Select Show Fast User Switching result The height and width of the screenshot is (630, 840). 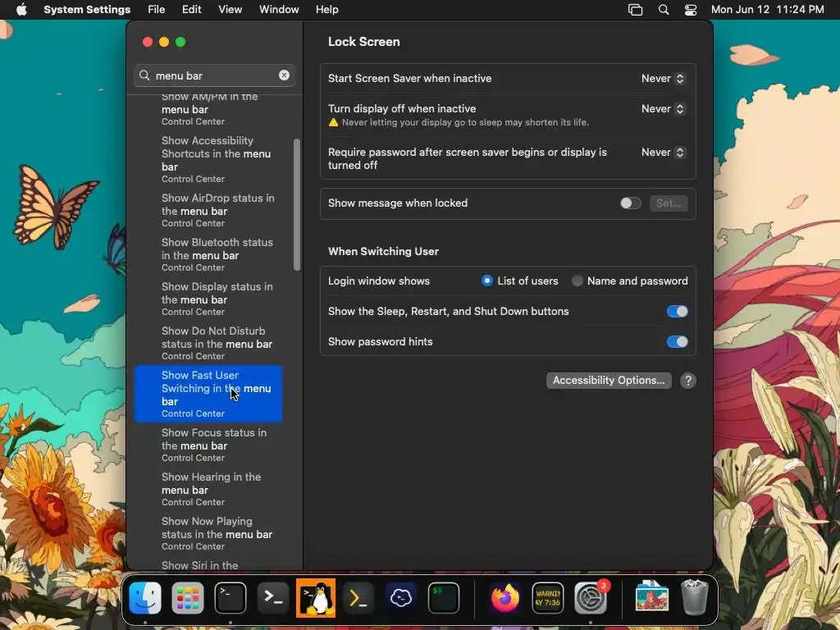click(209, 394)
